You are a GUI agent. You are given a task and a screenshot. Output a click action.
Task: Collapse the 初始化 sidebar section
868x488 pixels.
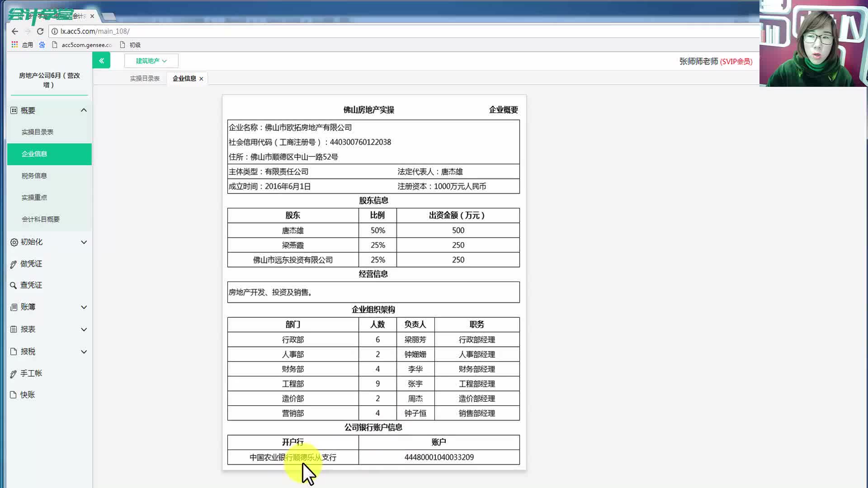coord(84,242)
